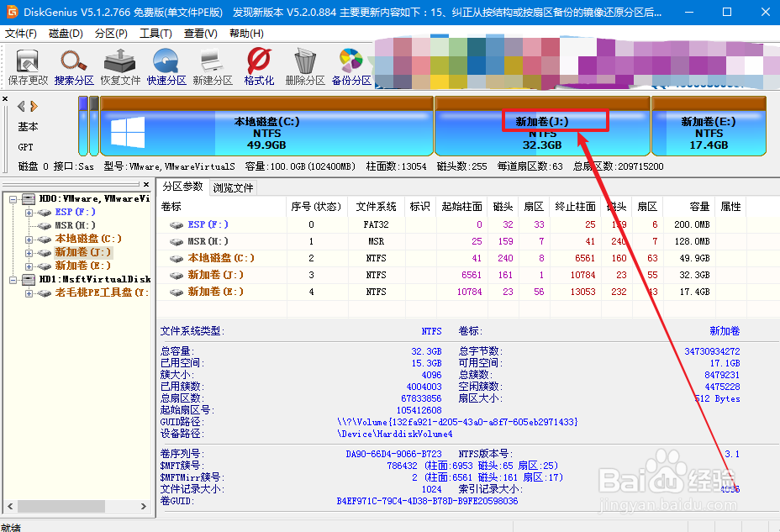Click ESP(F:) row in partition table
This screenshot has height=532, width=780.
point(451,224)
